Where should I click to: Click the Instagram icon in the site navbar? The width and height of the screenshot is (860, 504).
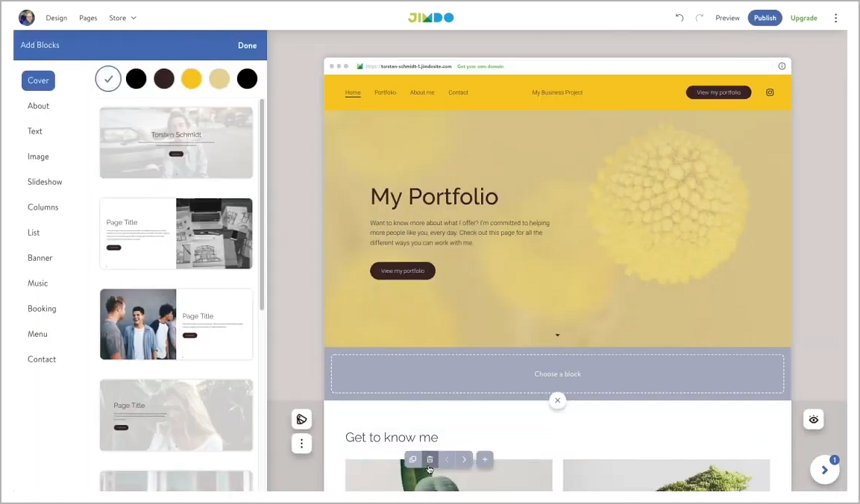tap(770, 92)
